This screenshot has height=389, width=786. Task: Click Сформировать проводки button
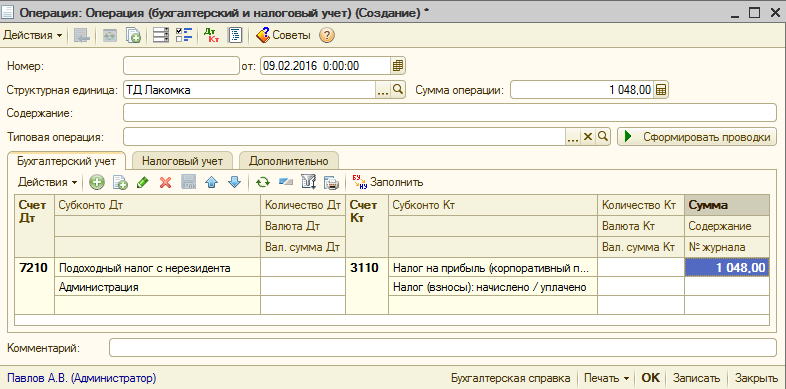[697, 137]
